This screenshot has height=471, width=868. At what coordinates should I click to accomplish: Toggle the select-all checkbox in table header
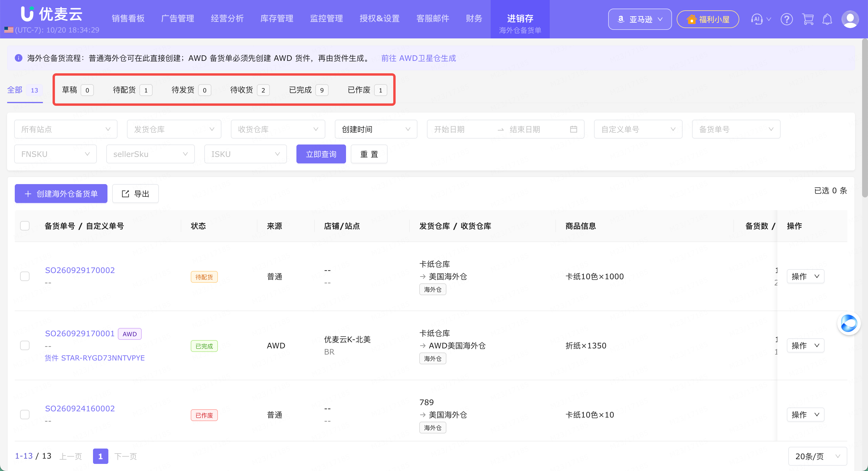point(25,225)
